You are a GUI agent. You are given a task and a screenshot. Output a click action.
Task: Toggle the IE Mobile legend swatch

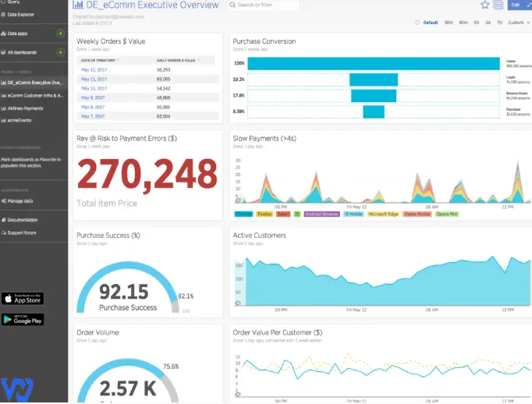(353, 214)
